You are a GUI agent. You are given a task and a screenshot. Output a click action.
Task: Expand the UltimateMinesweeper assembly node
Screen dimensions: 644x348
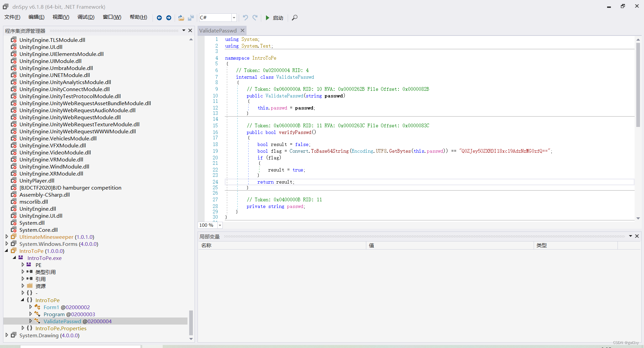point(7,236)
